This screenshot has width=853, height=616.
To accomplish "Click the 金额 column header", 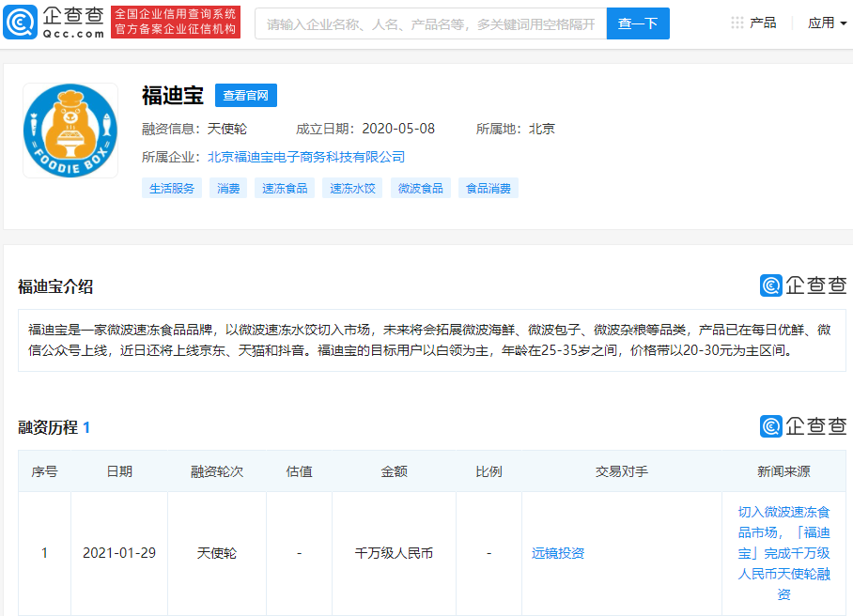I will (394, 471).
